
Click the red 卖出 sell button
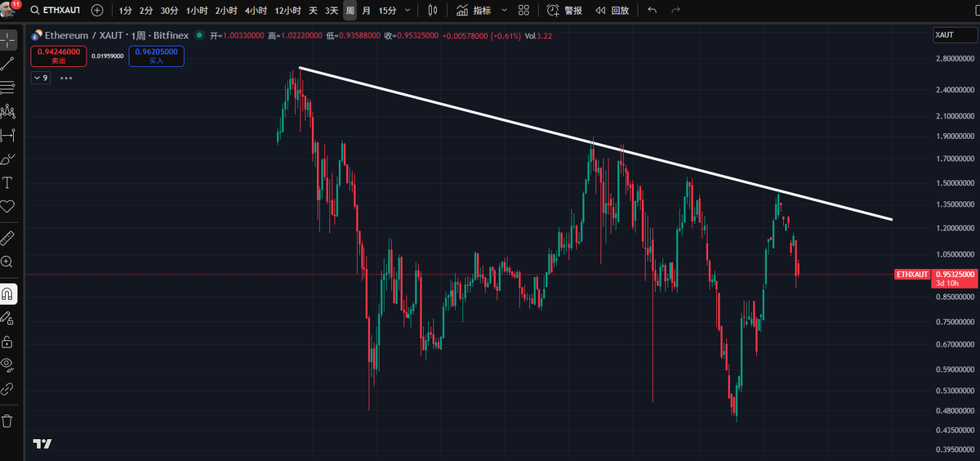coord(58,56)
